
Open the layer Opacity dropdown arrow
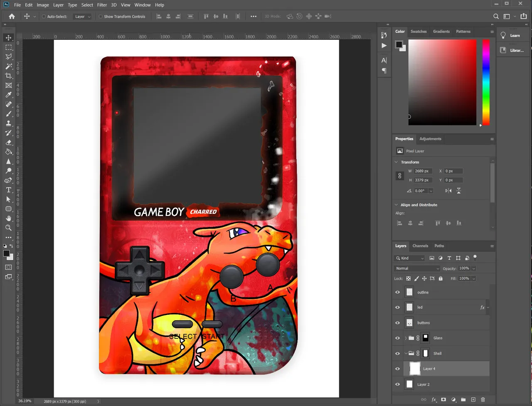(x=473, y=269)
